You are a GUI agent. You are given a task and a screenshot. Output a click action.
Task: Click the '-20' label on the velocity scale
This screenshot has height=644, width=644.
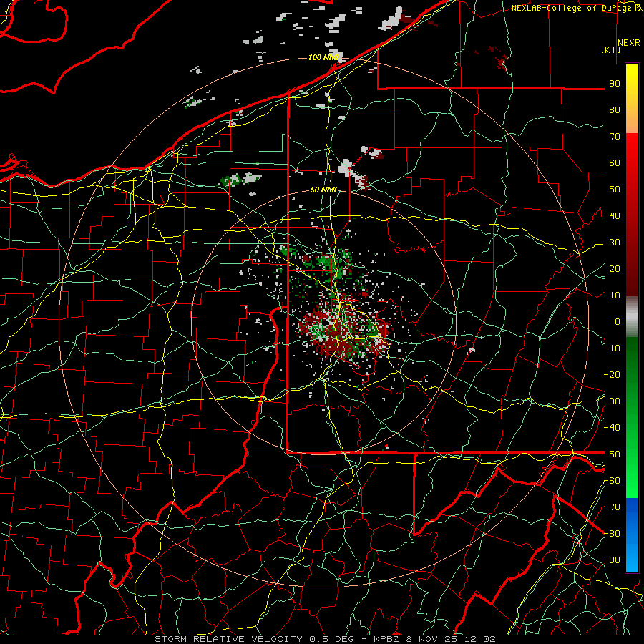pyautogui.click(x=612, y=374)
